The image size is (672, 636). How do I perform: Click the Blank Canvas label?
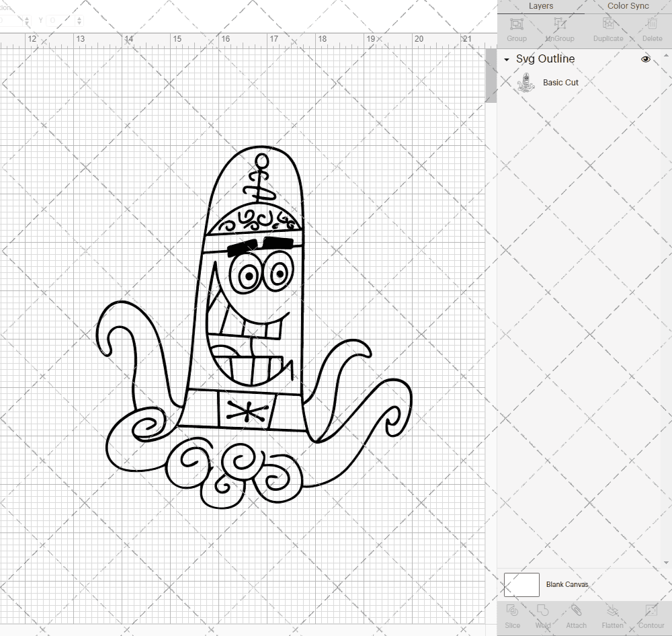point(567,584)
